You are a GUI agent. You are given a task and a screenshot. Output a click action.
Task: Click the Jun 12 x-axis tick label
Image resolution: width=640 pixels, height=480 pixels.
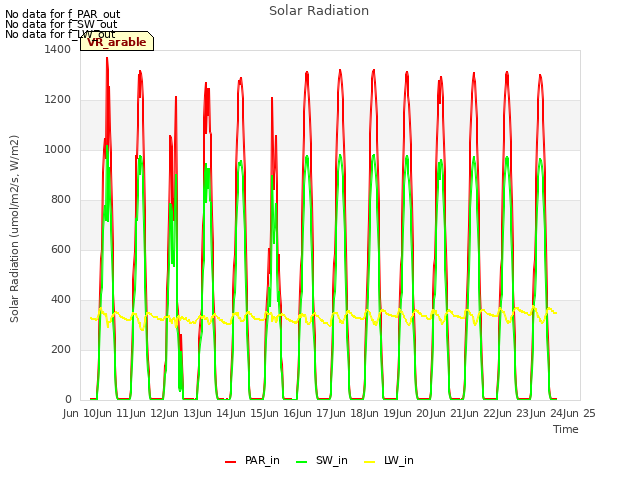[147, 413]
